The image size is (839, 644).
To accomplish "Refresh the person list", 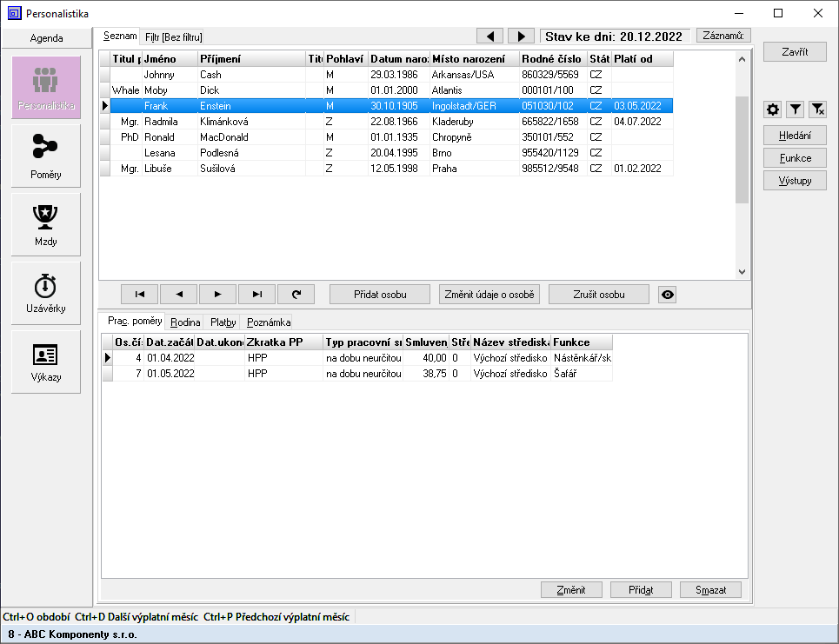I will pyautogui.click(x=296, y=295).
